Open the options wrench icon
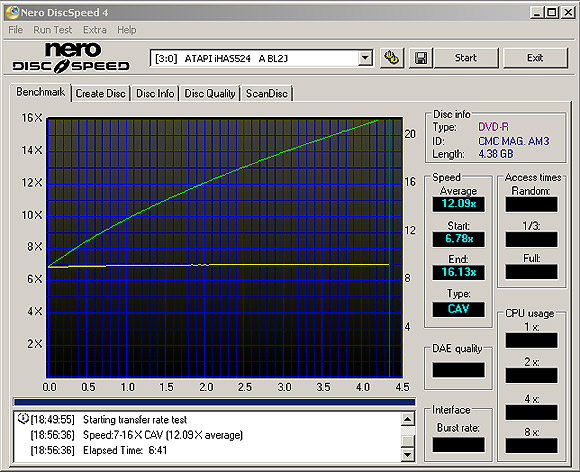The image size is (580, 472). pos(392,58)
